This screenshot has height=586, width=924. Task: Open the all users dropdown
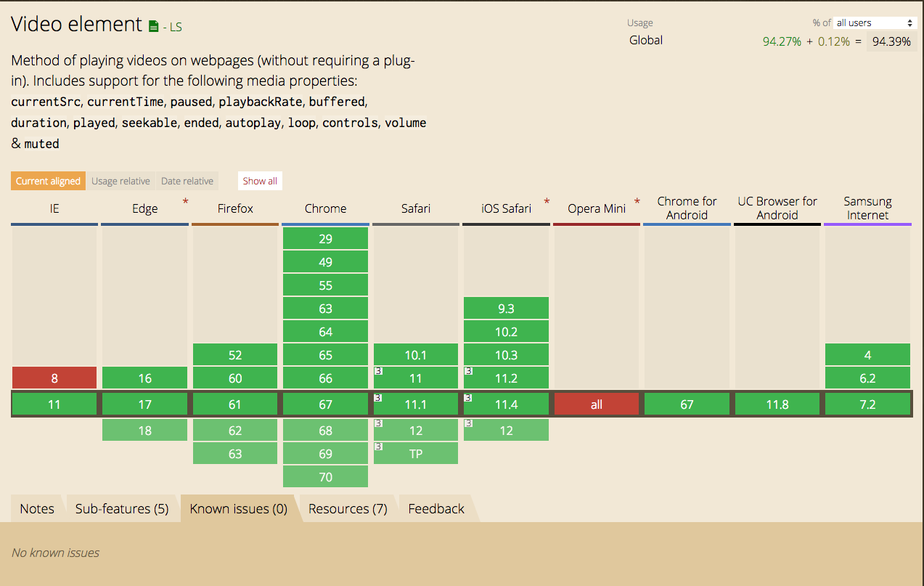[x=875, y=23]
